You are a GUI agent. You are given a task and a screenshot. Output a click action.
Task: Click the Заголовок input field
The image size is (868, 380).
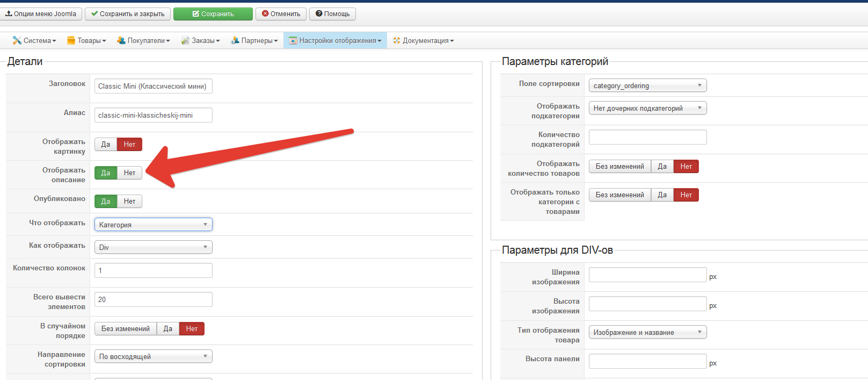[154, 86]
